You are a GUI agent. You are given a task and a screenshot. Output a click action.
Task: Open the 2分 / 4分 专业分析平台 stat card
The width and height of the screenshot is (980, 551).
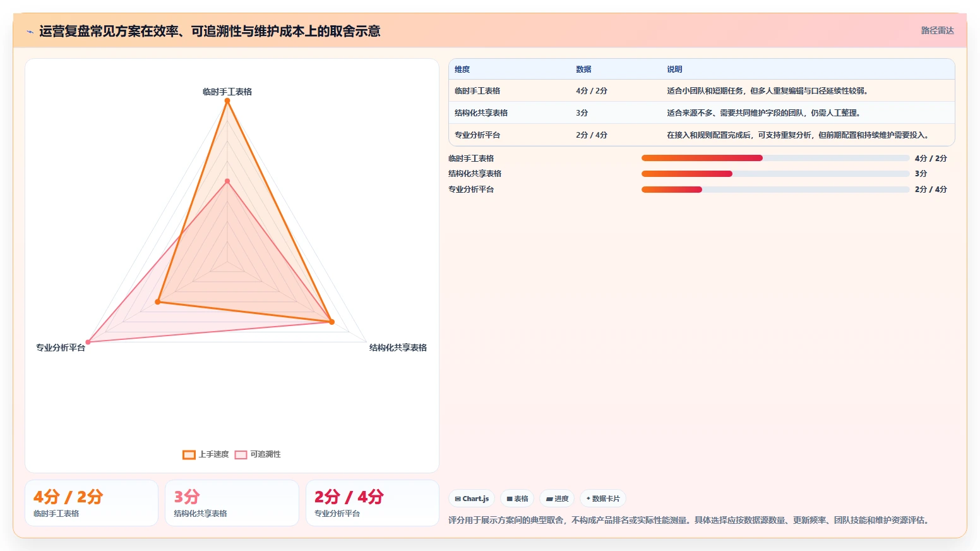(x=373, y=503)
